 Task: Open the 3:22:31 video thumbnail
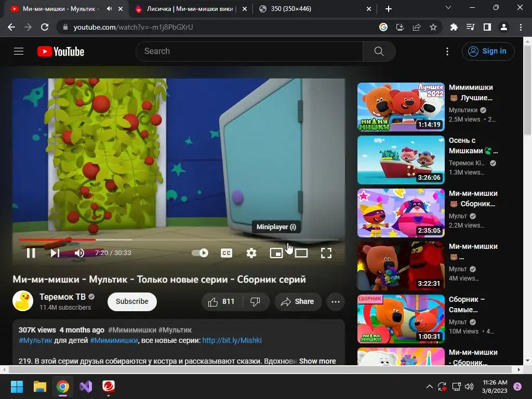(401, 265)
